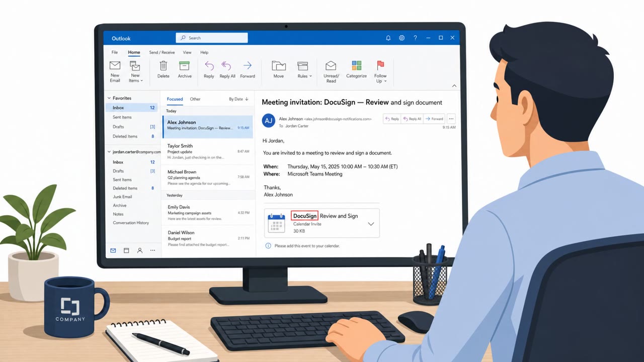Expand the calendar invite attachment chevron
This screenshot has width=644, height=362.
click(371, 224)
